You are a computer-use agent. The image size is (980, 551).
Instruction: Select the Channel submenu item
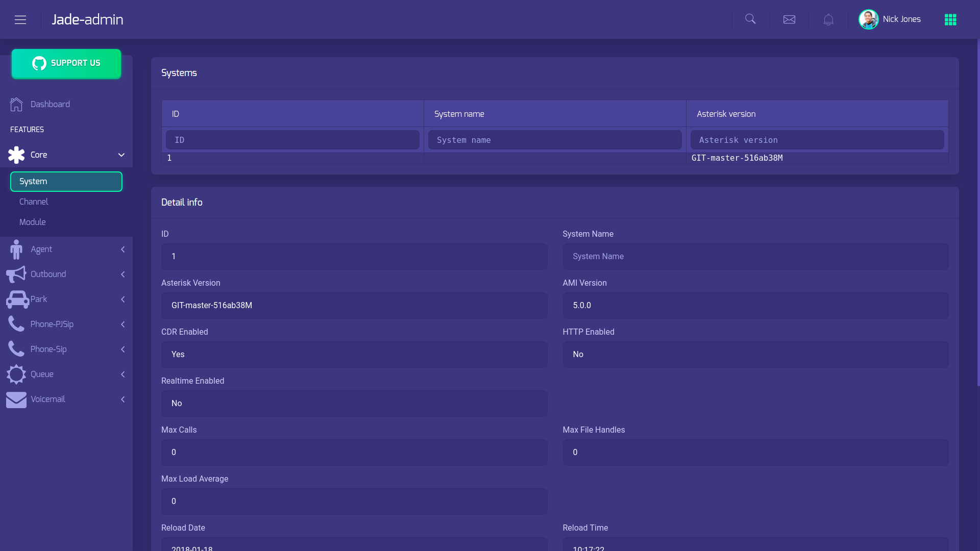click(x=34, y=202)
